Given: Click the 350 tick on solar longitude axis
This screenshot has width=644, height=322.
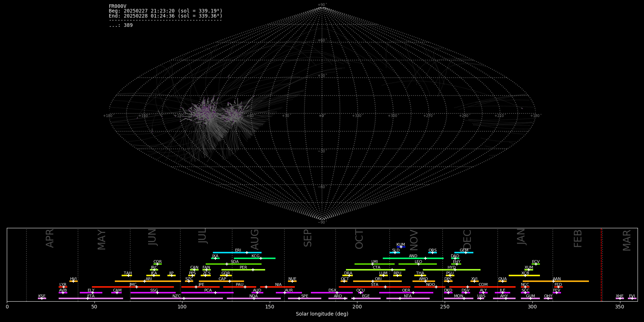Looking at the screenshot, I should point(620,307).
